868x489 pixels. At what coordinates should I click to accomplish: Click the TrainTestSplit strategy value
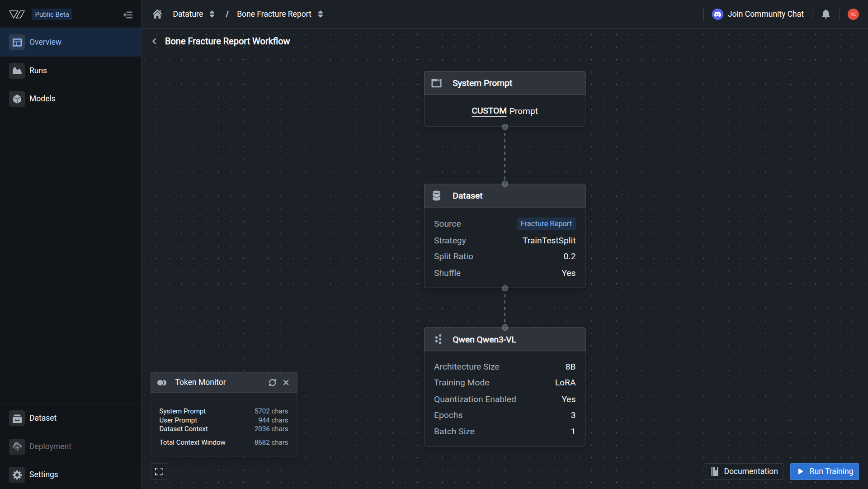(549, 241)
